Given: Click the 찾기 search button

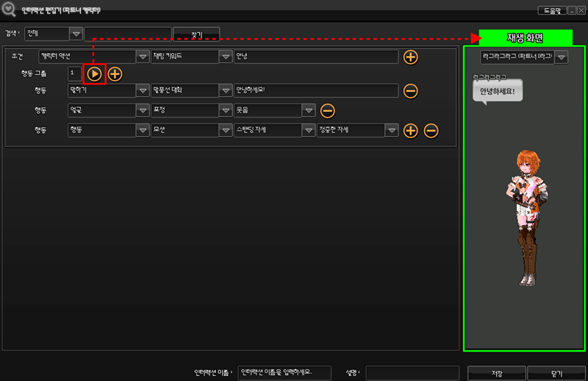Looking at the screenshot, I should click(x=196, y=34).
